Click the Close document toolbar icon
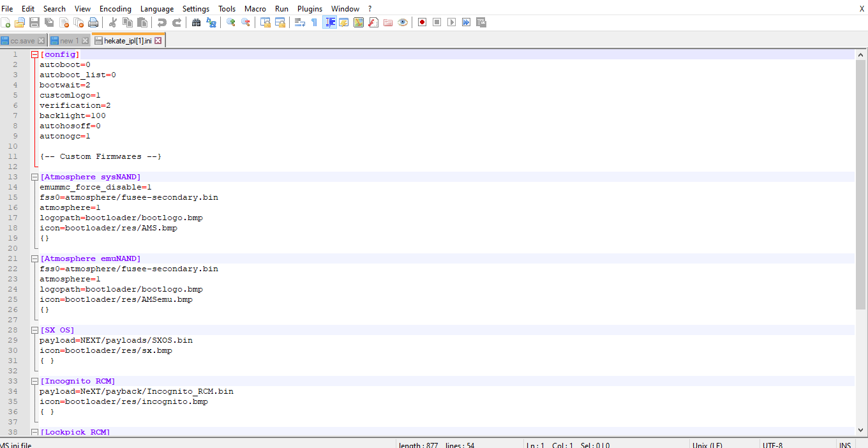 point(64,22)
